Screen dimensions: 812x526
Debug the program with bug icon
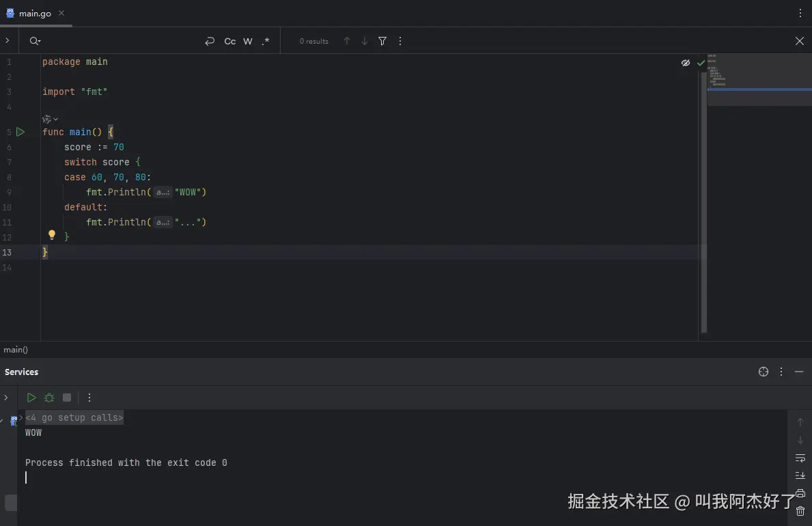[x=49, y=398]
